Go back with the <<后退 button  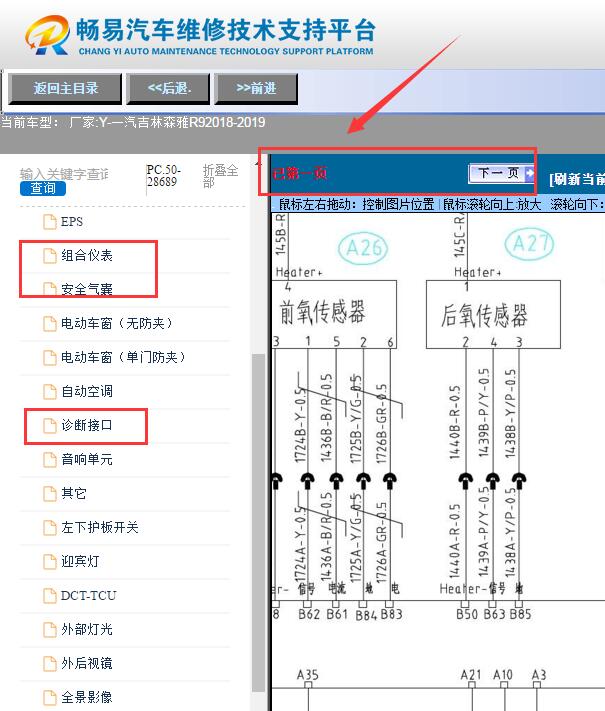169,89
